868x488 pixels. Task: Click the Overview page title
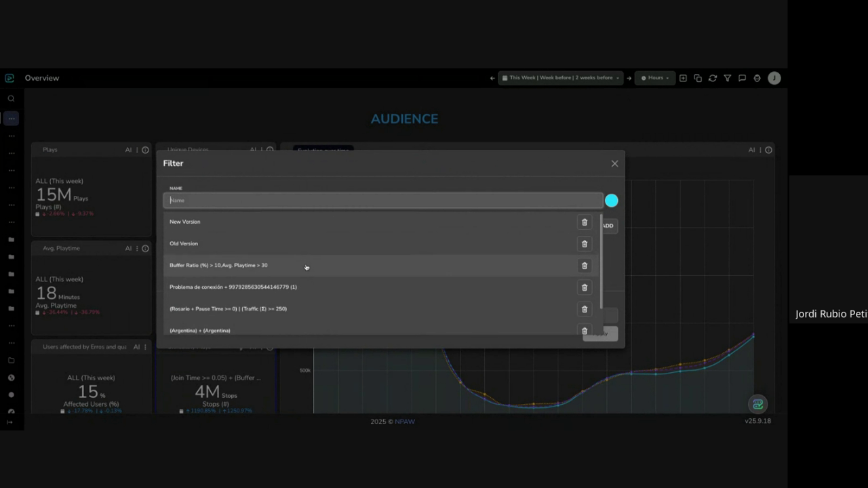[42, 78]
